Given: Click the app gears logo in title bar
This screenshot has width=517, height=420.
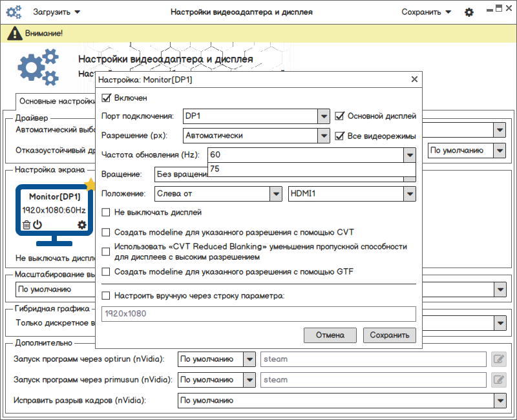Looking at the screenshot, I should pos(14,12).
